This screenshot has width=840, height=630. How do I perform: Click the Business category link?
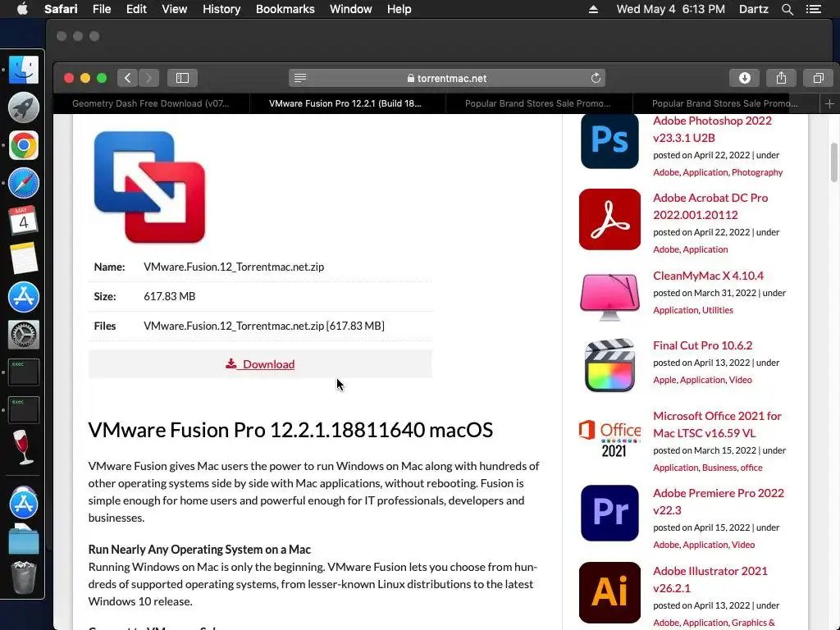pyautogui.click(x=719, y=468)
